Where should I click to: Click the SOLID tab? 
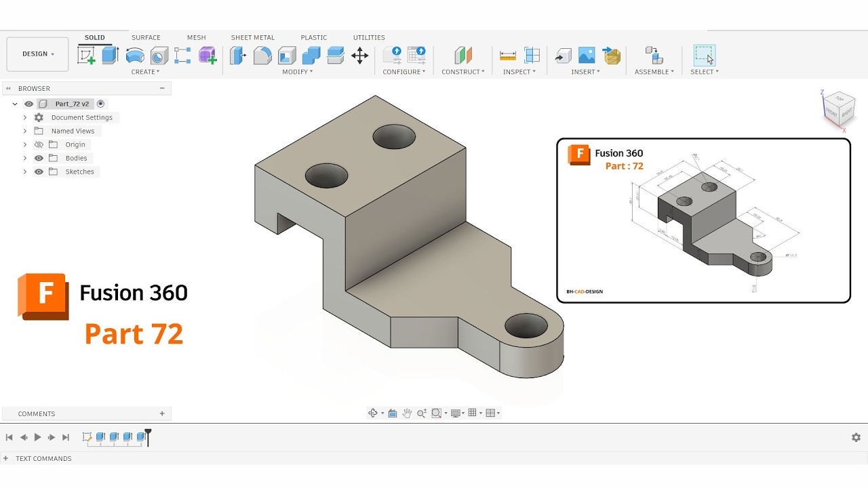pyautogui.click(x=95, y=38)
